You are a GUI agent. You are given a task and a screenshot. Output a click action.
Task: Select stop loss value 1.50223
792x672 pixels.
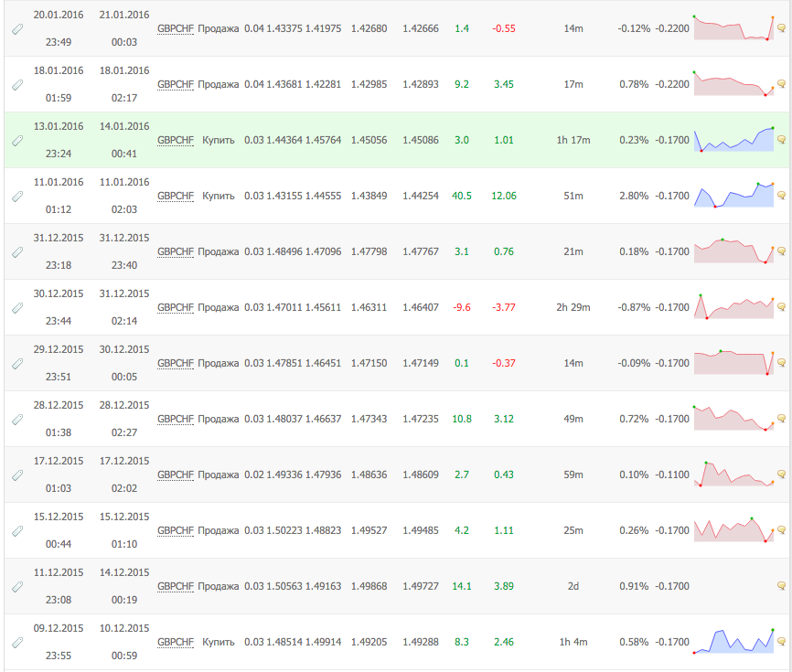284,530
